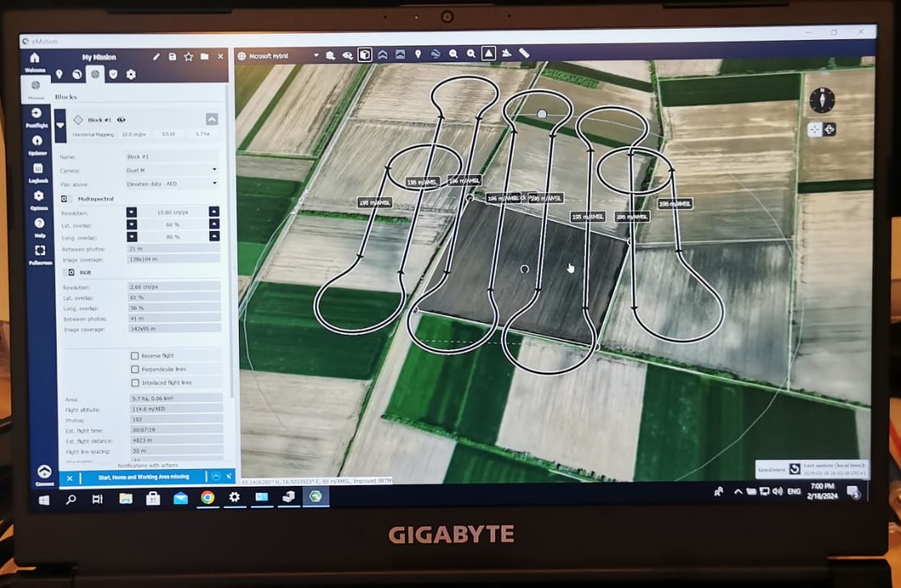Viewport: 901px width, 588px height.
Task: Check the Perpendicular lines option
Action: [x=135, y=370]
